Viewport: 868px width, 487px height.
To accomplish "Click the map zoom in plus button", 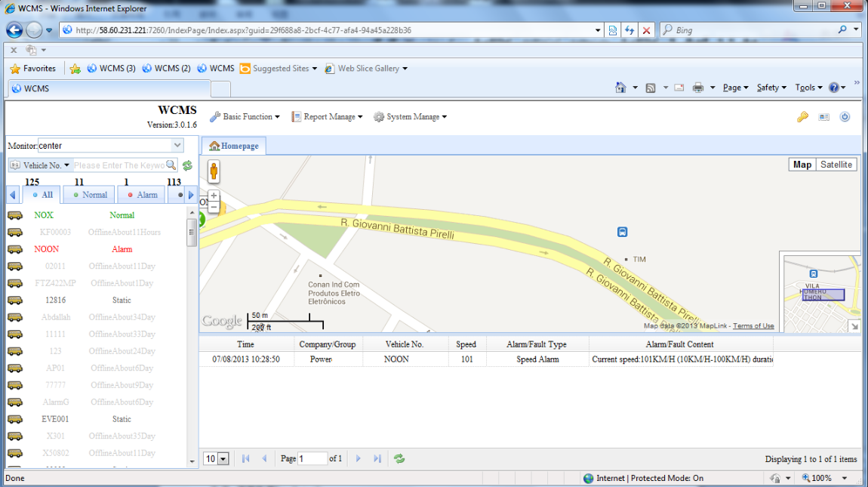I will click(x=214, y=196).
